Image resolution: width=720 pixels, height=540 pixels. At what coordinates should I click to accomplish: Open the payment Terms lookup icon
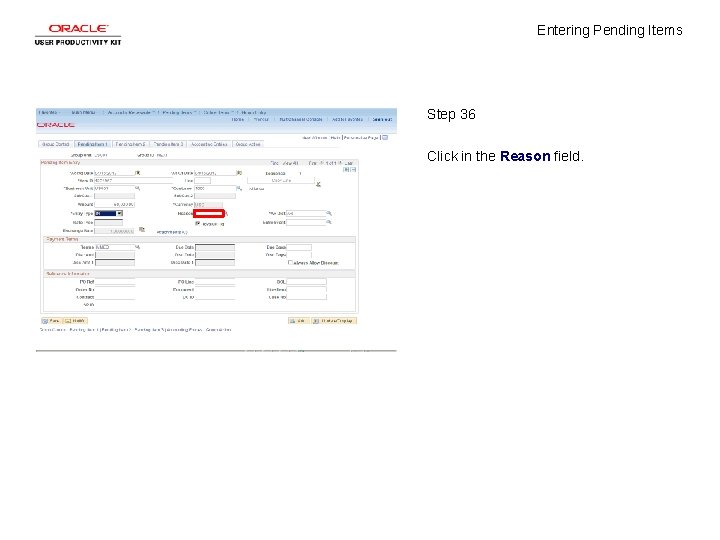tap(137, 247)
